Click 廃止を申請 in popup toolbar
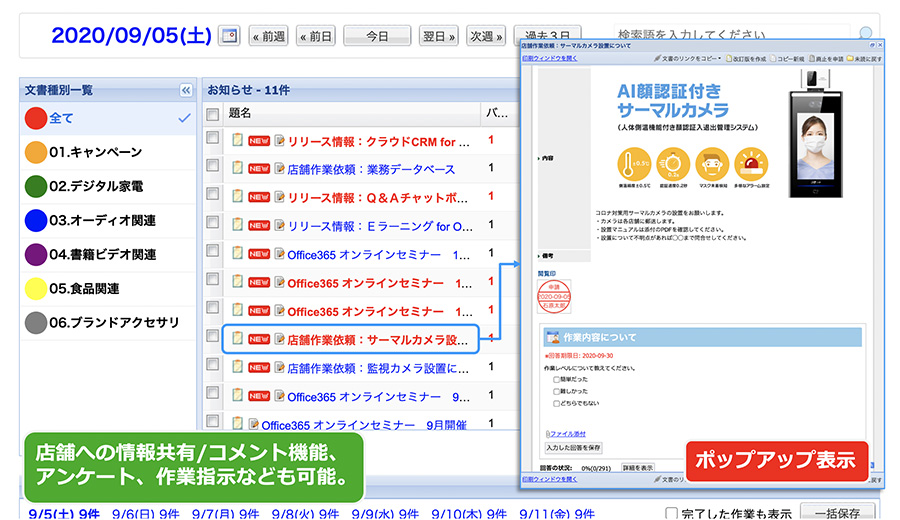900x520 pixels. click(827, 59)
